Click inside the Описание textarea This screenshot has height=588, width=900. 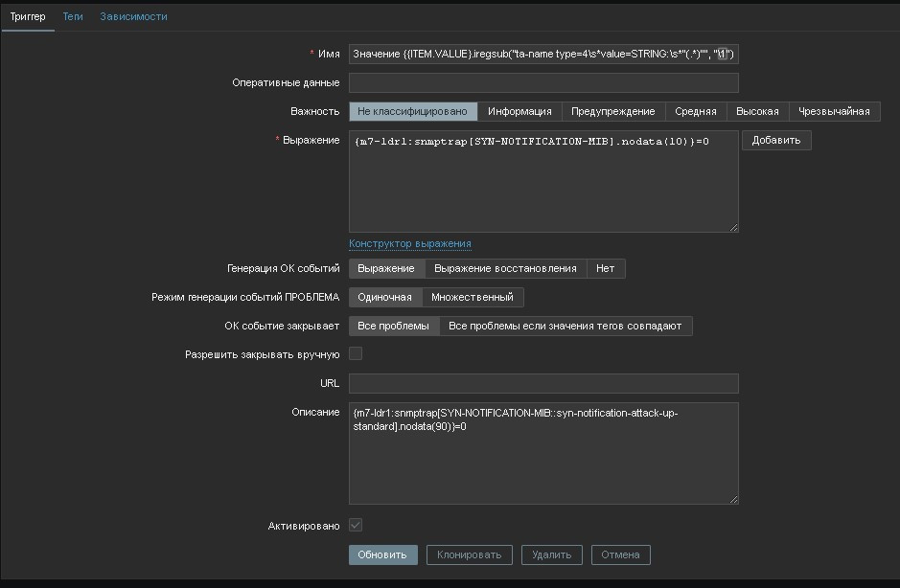(543, 453)
